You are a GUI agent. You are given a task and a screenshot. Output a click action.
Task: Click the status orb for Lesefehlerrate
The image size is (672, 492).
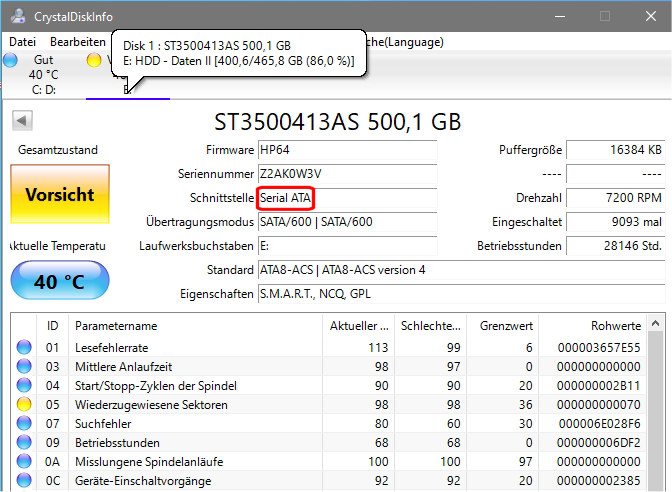pos(24,347)
